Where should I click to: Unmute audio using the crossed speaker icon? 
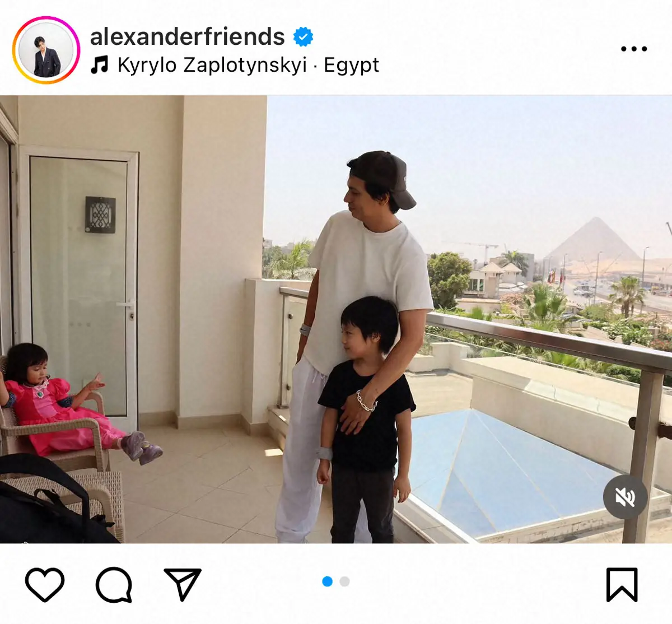coord(625,497)
